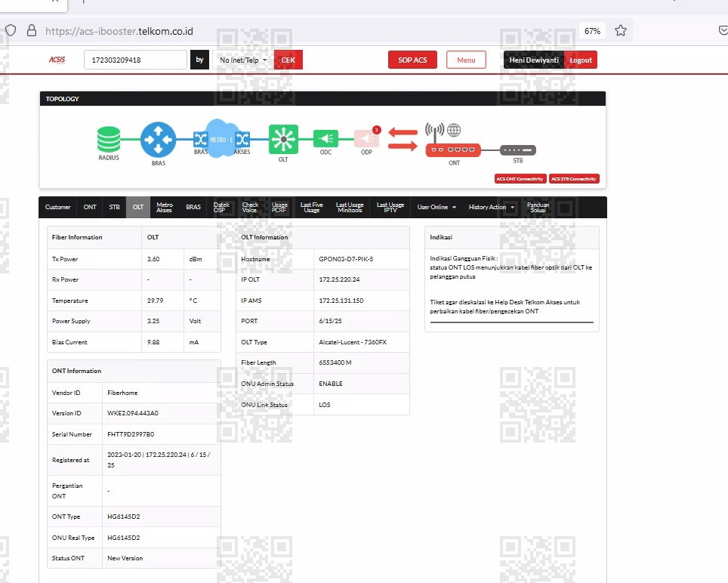The image size is (728, 583).
Task: Click the search input with 172303209418
Action: [x=135, y=60]
